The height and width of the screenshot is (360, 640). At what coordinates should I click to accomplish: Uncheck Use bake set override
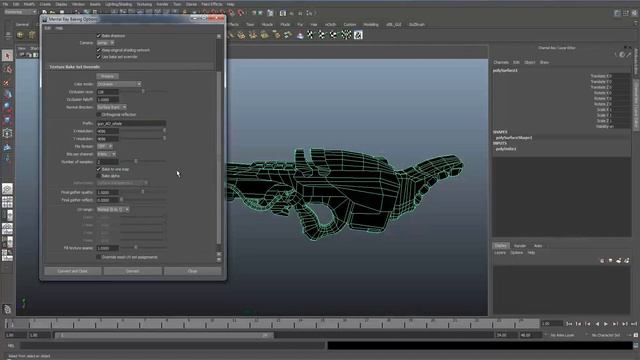coord(98,57)
